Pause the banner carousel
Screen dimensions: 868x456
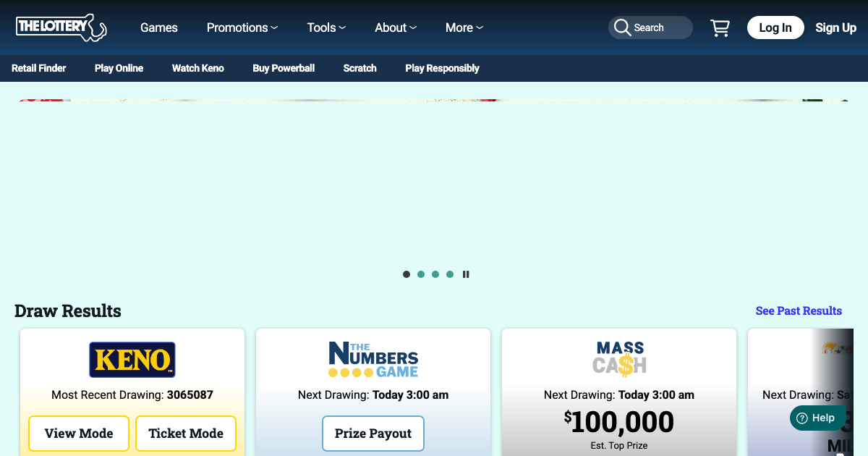coord(466,274)
